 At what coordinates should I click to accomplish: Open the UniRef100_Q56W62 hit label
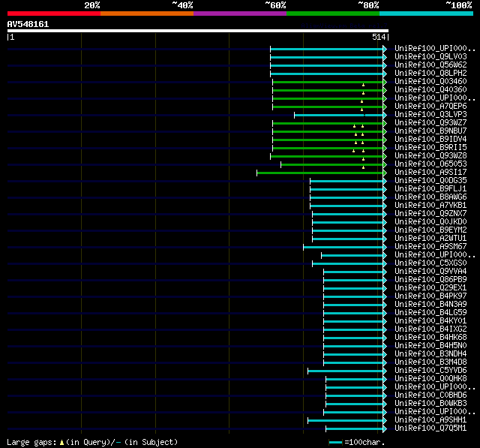pos(430,65)
